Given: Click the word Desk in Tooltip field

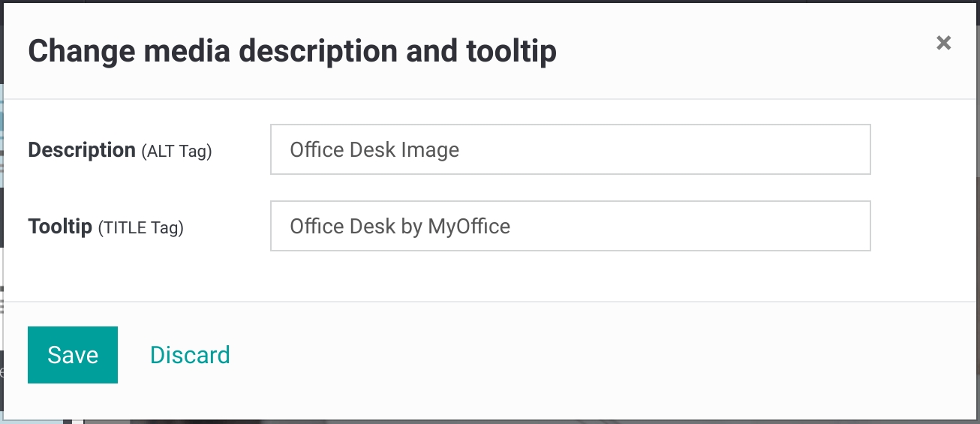Looking at the screenshot, I should pos(373,226).
